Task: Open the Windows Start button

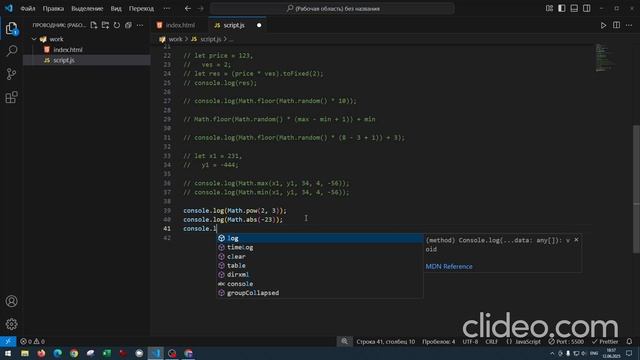Action: [x=8, y=353]
